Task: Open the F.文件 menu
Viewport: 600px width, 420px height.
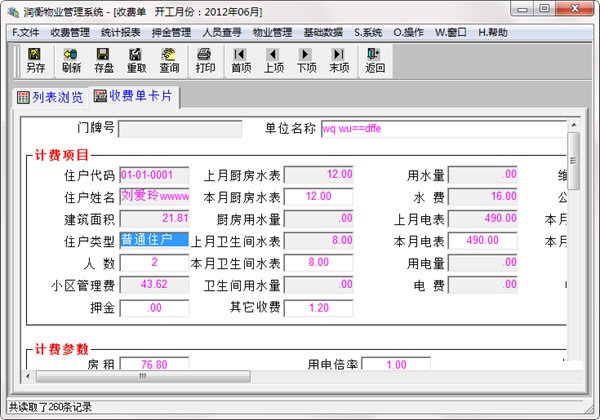Action: click(x=26, y=33)
